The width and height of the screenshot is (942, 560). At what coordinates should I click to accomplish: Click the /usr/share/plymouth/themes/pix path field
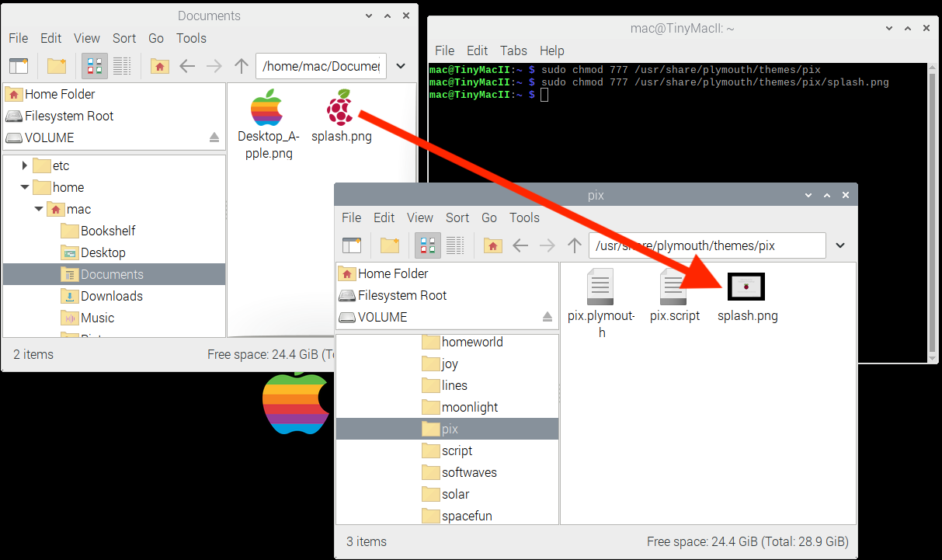pyautogui.click(x=707, y=245)
